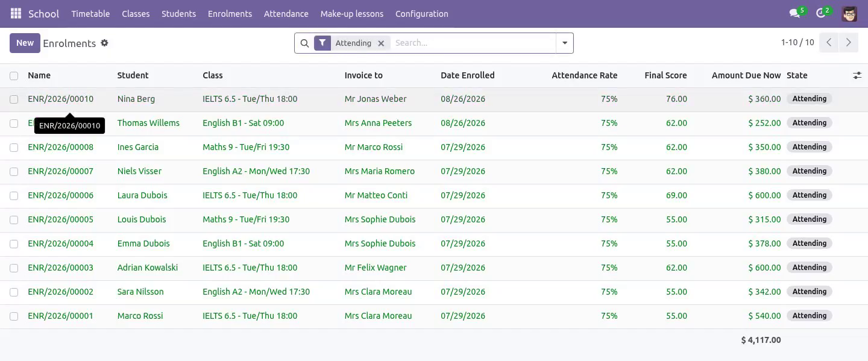Tick checkbox for Thomas Willems row

coord(14,124)
